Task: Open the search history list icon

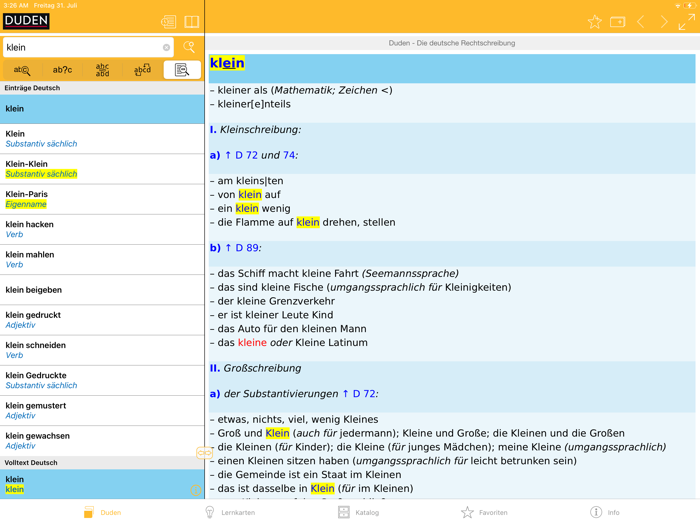Action: (168, 21)
